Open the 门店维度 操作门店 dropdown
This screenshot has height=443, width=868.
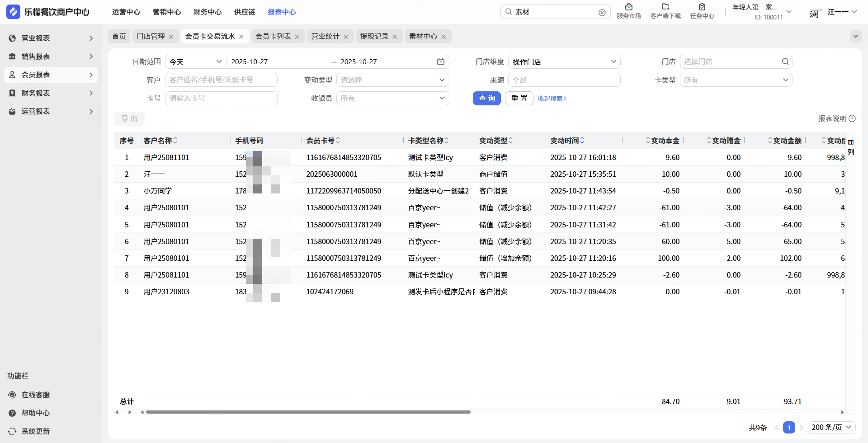click(x=564, y=61)
